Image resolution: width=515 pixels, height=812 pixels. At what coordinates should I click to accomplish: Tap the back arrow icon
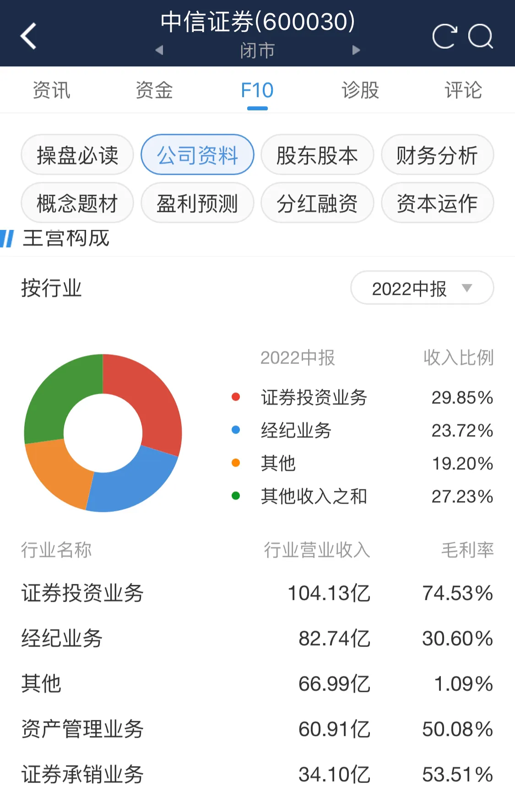click(x=28, y=36)
